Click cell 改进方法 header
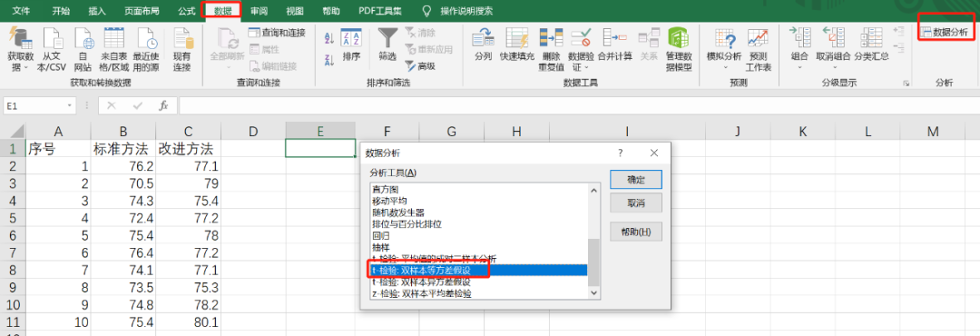The image size is (980, 336). point(188,149)
